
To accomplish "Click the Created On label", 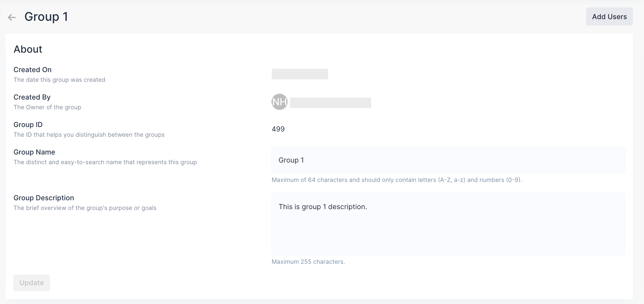I will click(x=32, y=69).
